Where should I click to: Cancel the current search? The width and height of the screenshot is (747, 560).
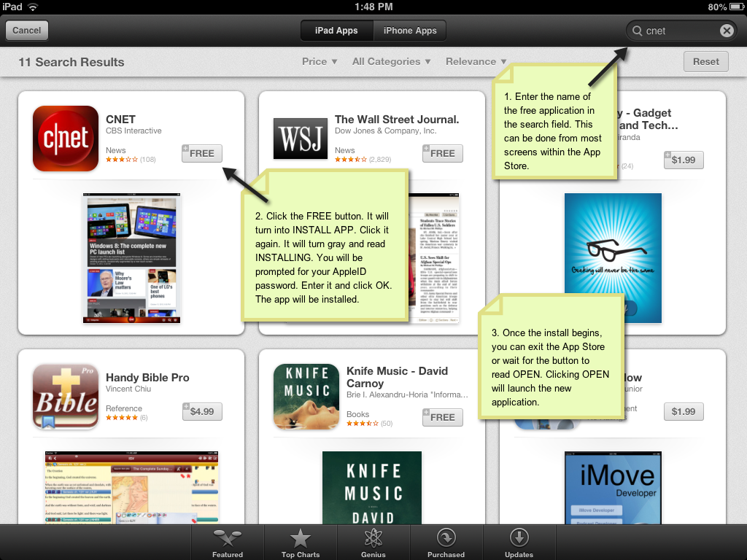[27, 31]
